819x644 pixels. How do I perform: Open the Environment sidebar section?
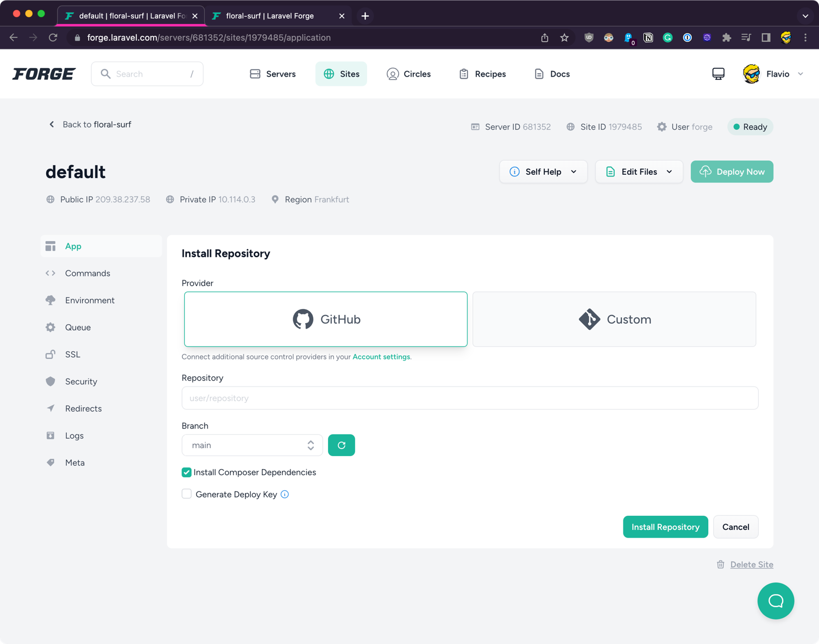(x=90, y=300)
